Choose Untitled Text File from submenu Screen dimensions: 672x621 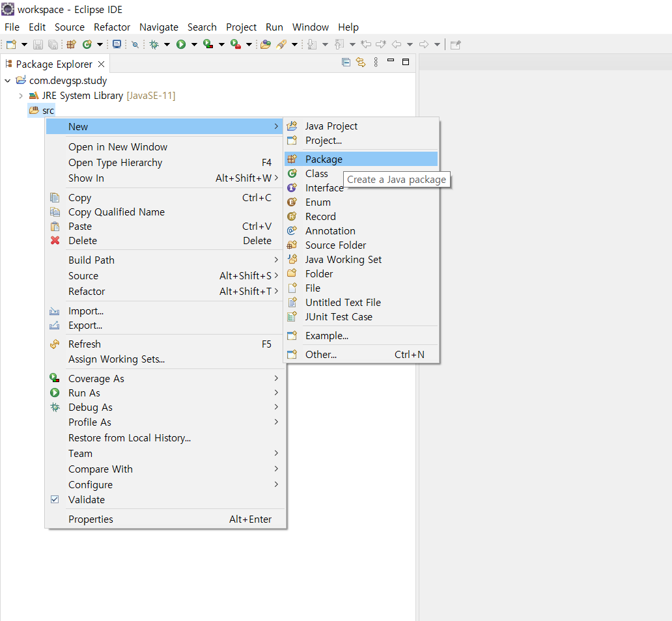(361, 302)
